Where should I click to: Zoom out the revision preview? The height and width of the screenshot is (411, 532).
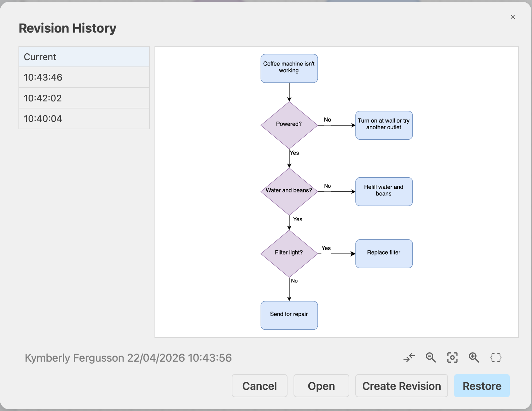tap(431, 358)
